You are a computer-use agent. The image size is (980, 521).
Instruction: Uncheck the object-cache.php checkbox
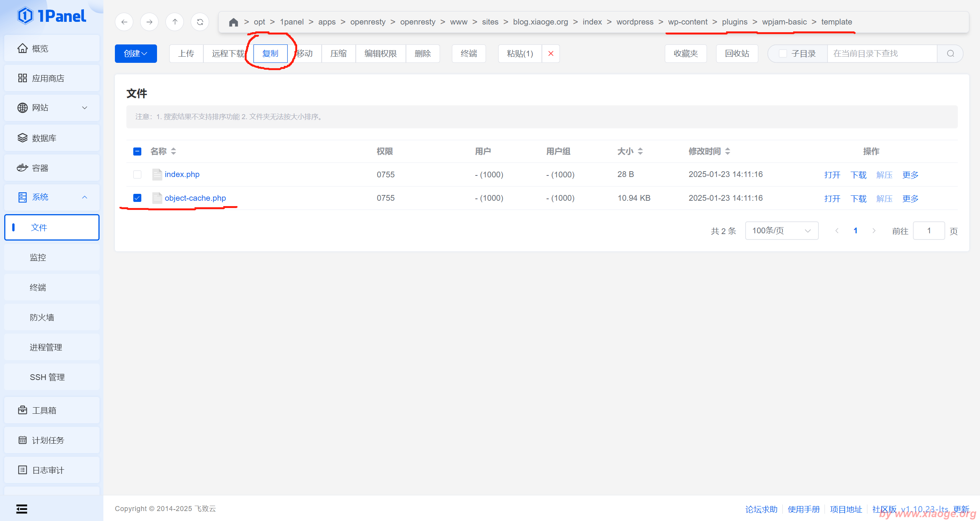coord(137,198)
